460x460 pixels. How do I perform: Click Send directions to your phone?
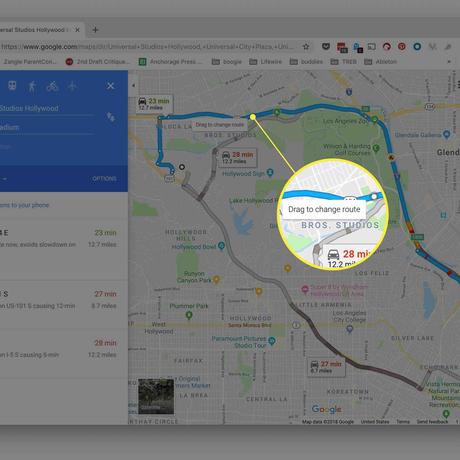point(25,205)
